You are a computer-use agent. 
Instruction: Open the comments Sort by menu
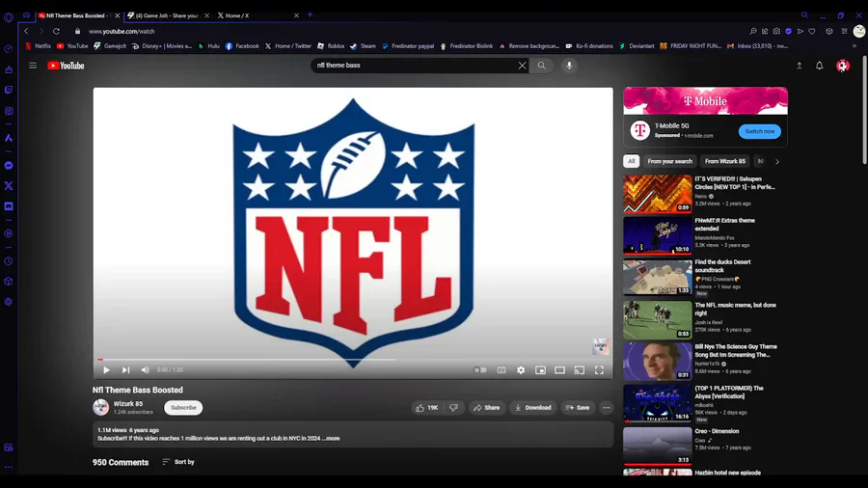tap(178, 462)
